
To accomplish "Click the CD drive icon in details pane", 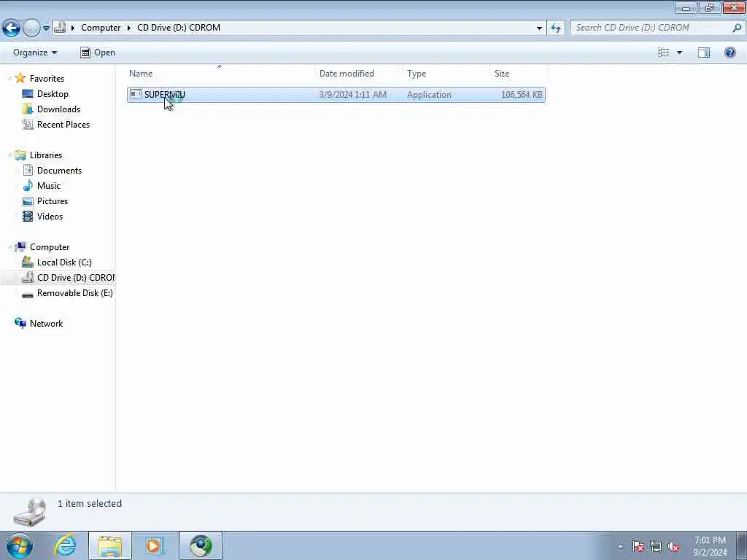I will [29, 512].
